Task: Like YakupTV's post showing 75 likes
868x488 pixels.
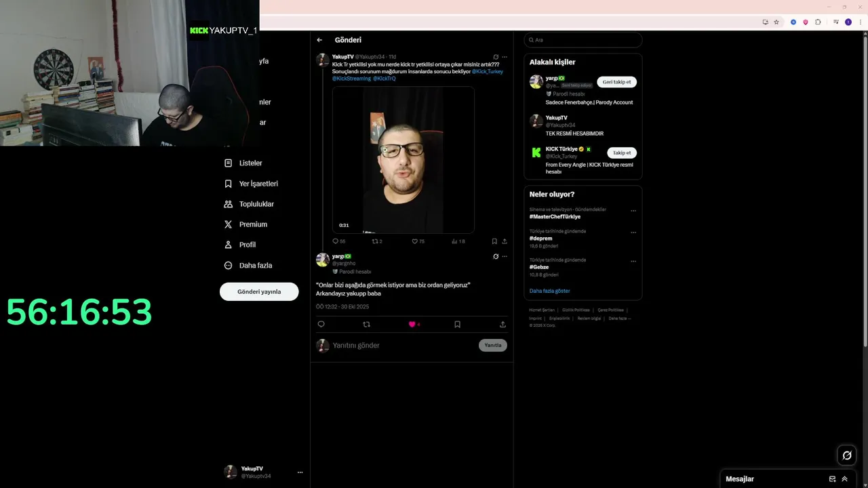Action: 418,241
